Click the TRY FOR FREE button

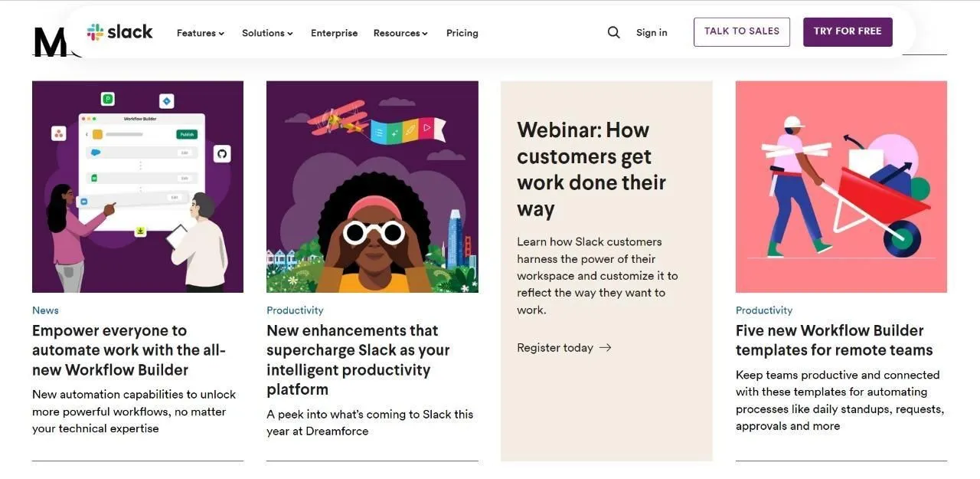pos(848,31)
